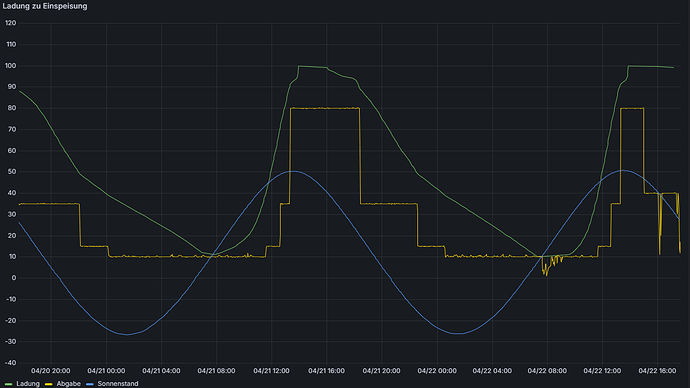Toggle the Ladung legend series
690x388 pixels.
(28, 384)
